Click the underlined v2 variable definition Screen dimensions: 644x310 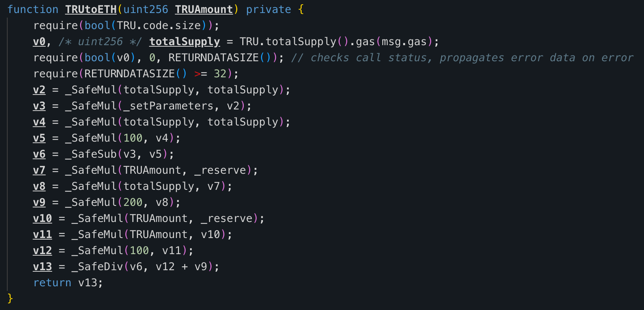pos(39,90)
